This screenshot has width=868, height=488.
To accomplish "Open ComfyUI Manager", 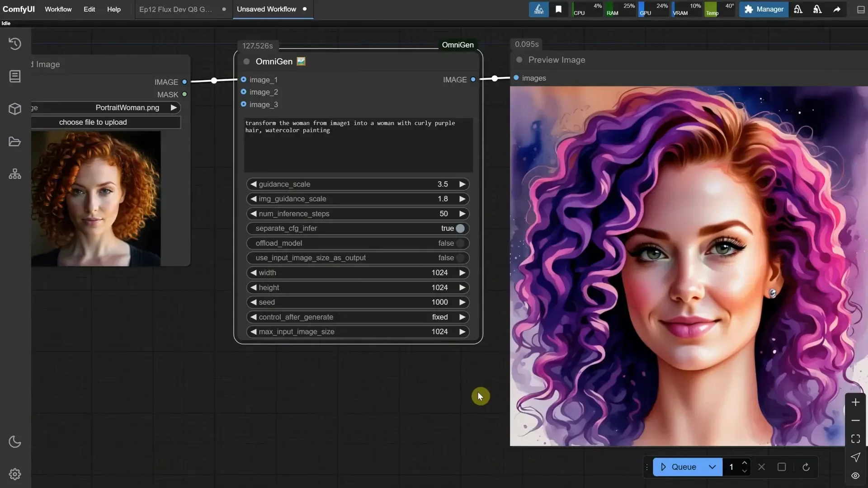I will 763,9.
